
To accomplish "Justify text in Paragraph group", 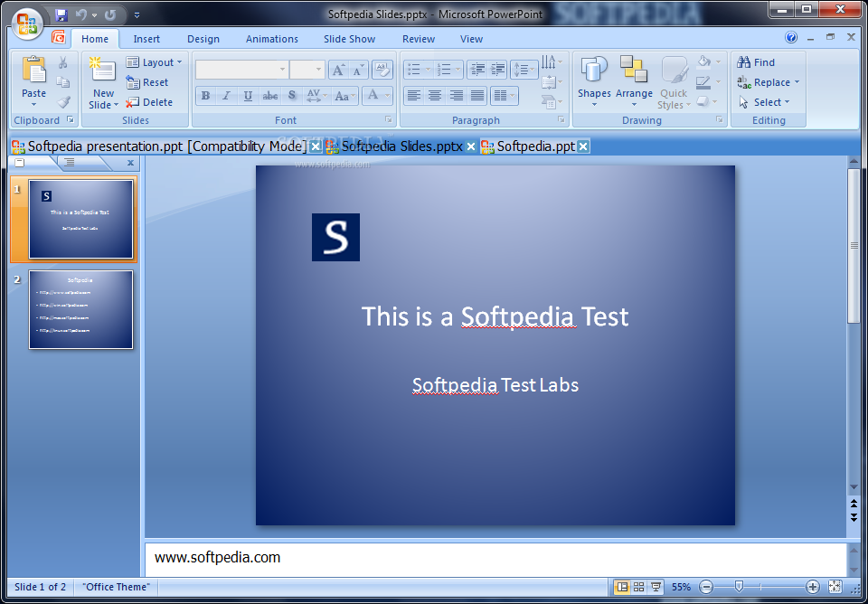I will coord(476,96).
